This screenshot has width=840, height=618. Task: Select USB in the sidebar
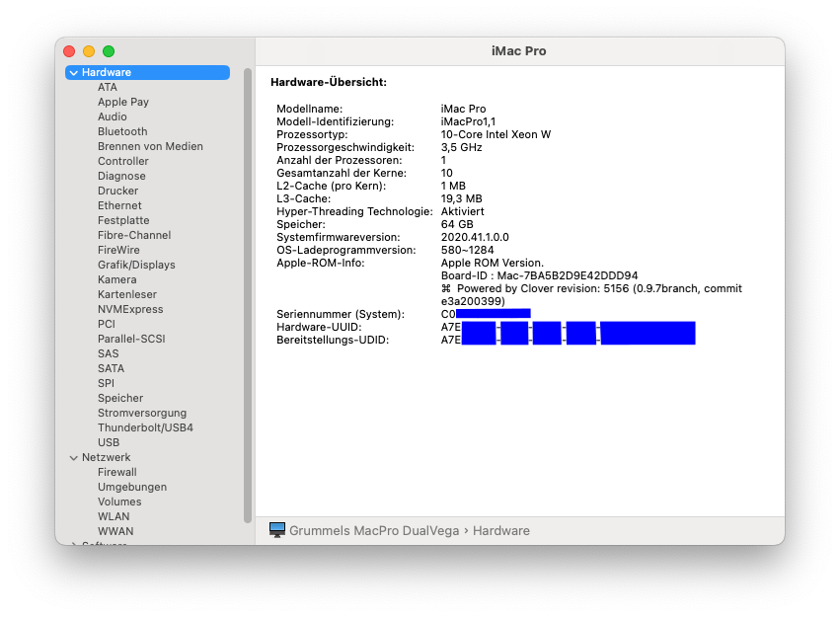[x=109, y=442]
